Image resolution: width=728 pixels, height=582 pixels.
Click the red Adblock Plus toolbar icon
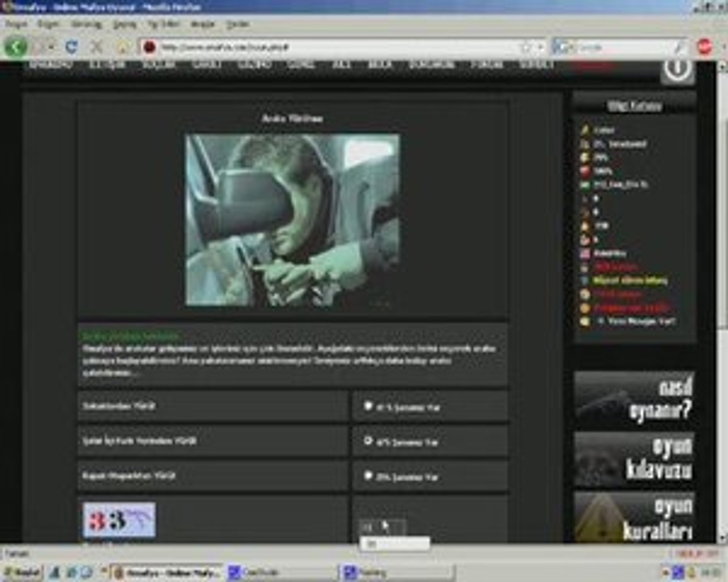pyautogui.click(x=705, y=47)
